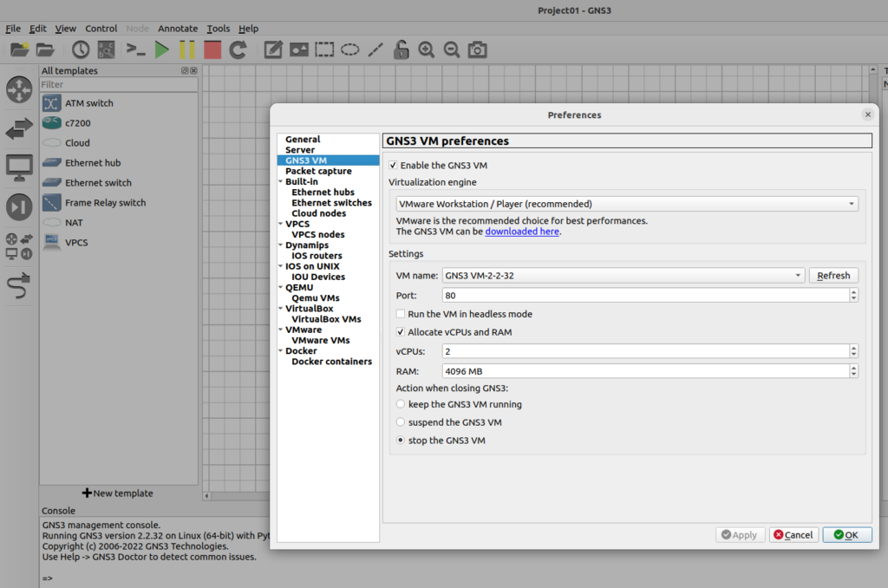Click the Refresh button
The height and width of the screenshot is (588, 888).
(833, 275)
